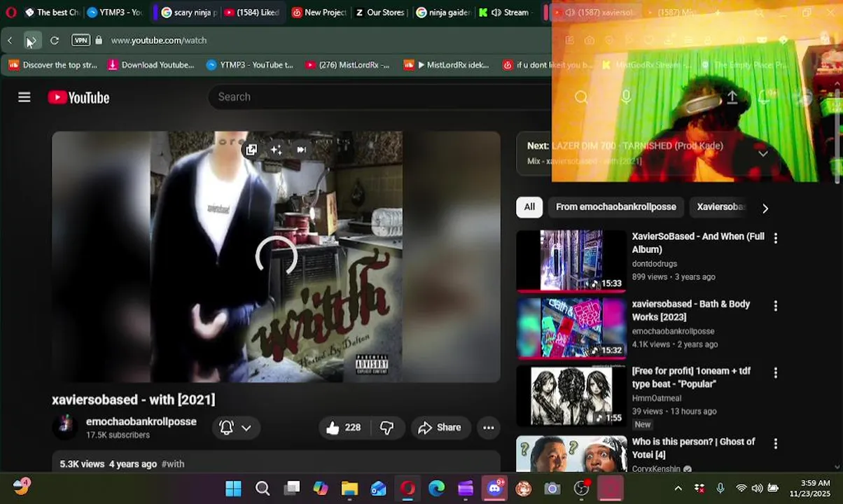Switch to 'scary ninja p' tab

189,12
